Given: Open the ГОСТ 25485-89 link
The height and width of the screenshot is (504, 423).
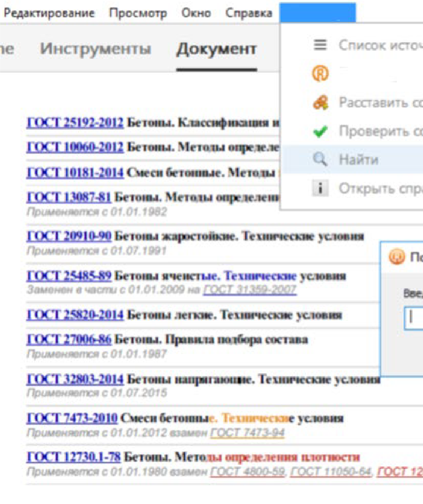Looking at the screenshot, I should click(x=69, y=276).
